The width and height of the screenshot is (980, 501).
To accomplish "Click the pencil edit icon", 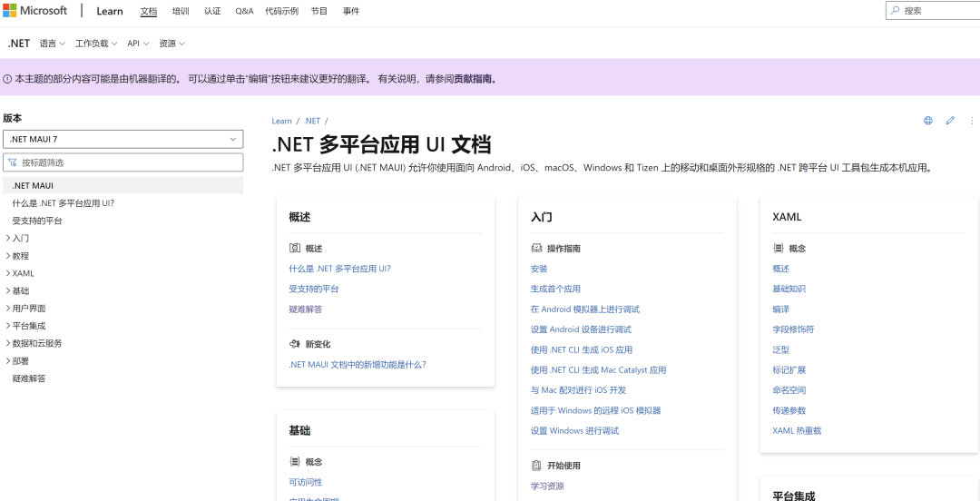I will point(950,121).
